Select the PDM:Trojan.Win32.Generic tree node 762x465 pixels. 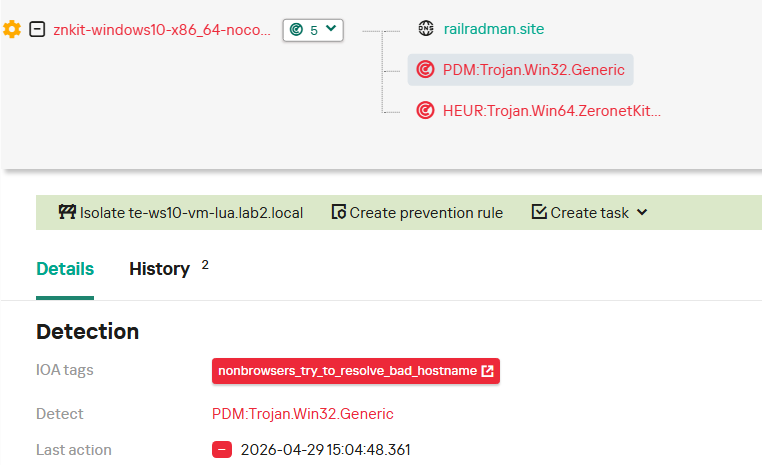point(520,70)
